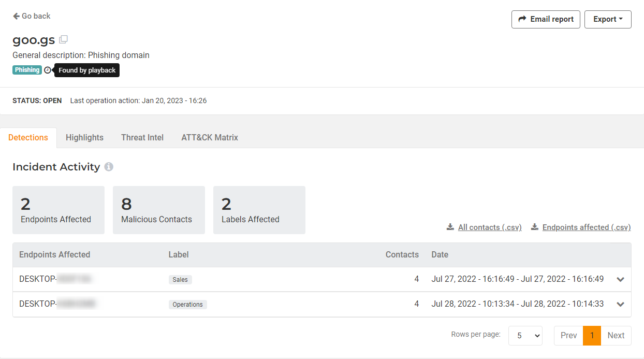Download the All contacts (.csv) link

coord(490,227)
